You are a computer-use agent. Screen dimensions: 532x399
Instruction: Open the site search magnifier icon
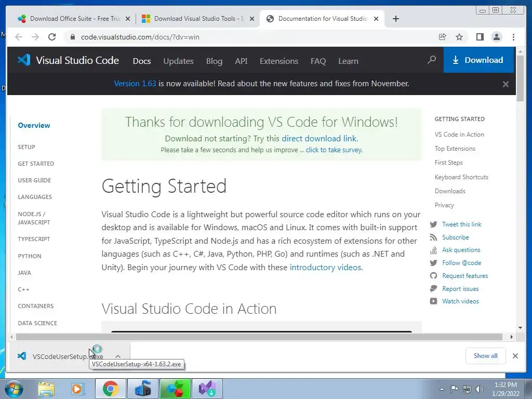(x=432, y=60)
